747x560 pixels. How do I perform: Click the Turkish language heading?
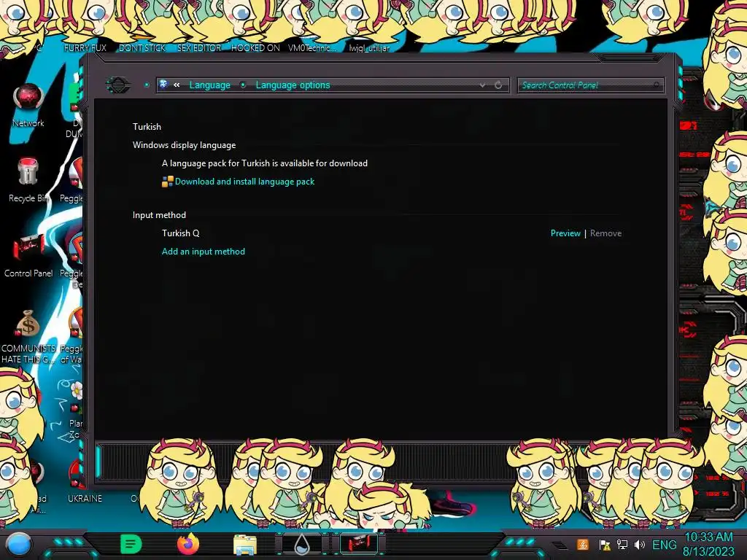(147, 127)
